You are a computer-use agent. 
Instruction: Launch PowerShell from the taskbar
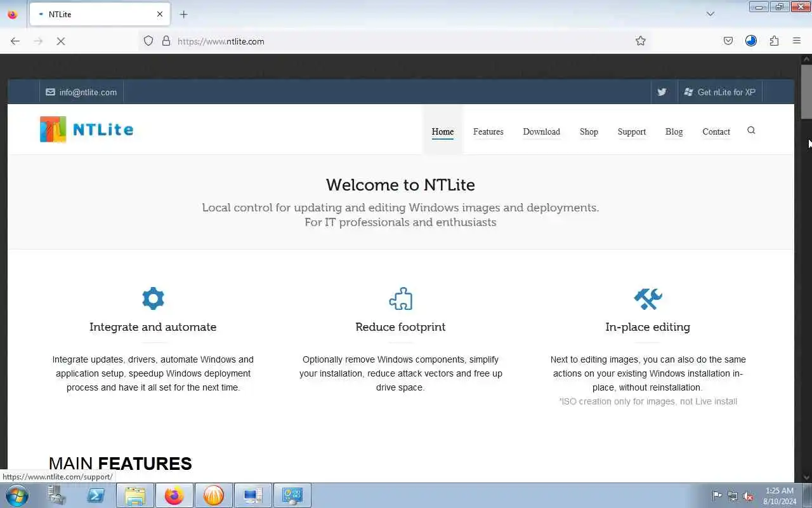click(96, 496)
